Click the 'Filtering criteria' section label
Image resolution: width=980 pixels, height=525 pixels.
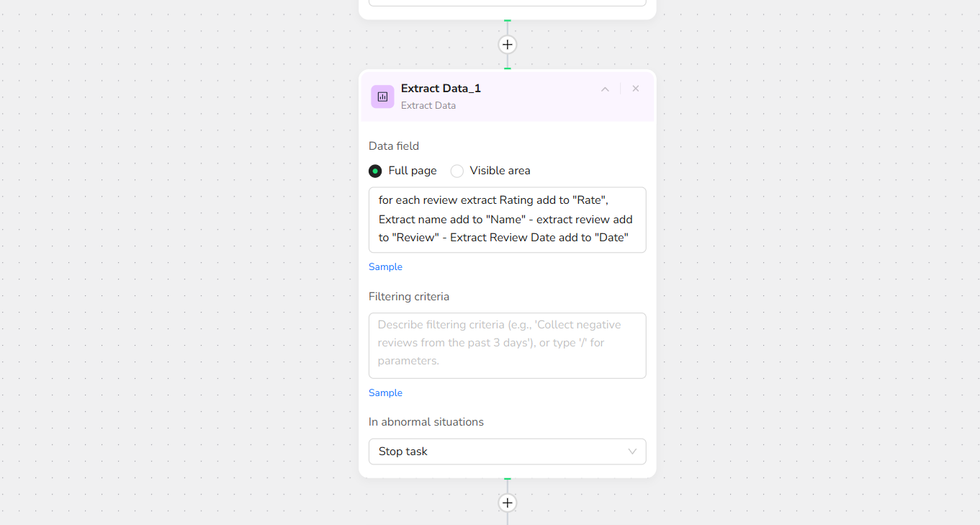point(409,297)
